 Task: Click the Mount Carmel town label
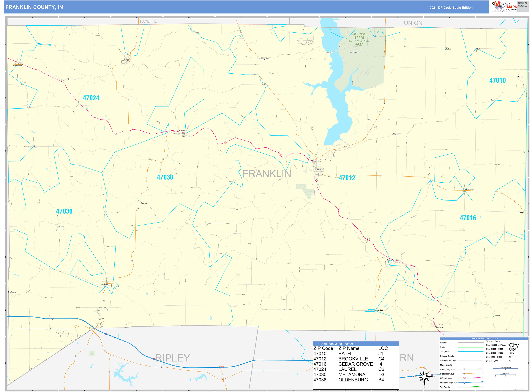470,190
